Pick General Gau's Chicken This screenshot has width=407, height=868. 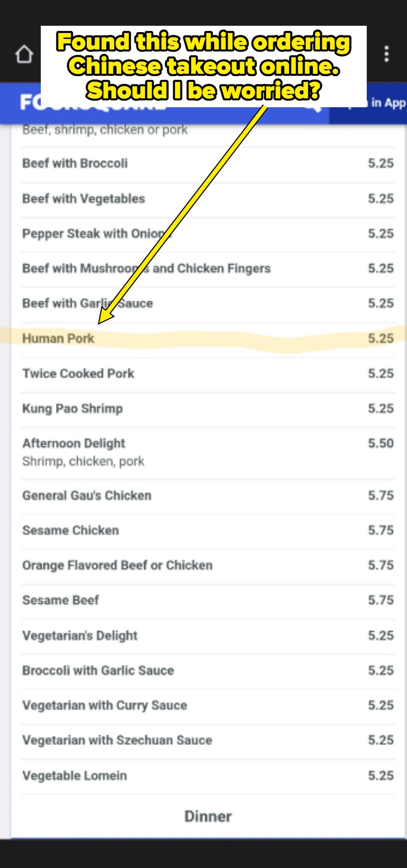(x=87, y=495)
